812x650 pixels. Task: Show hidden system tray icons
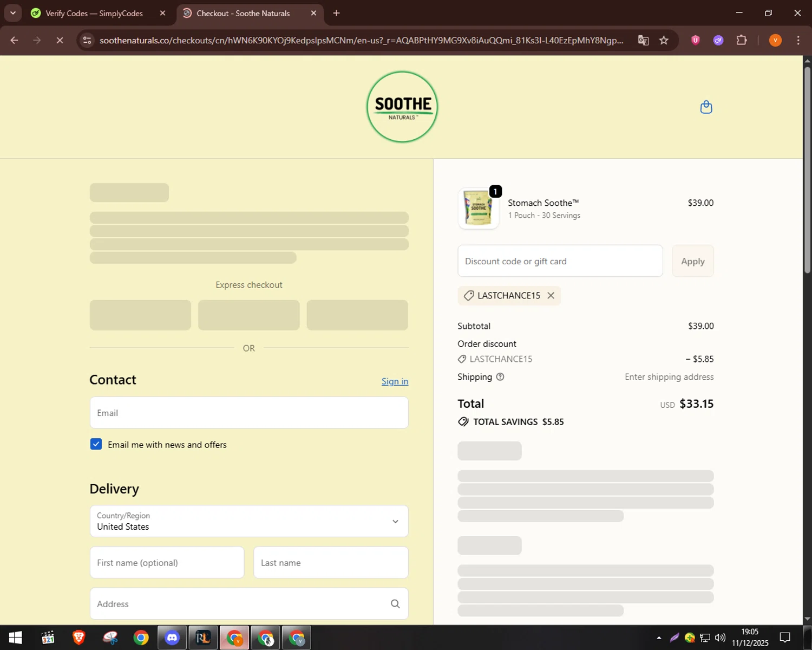[x=659, y=638]
